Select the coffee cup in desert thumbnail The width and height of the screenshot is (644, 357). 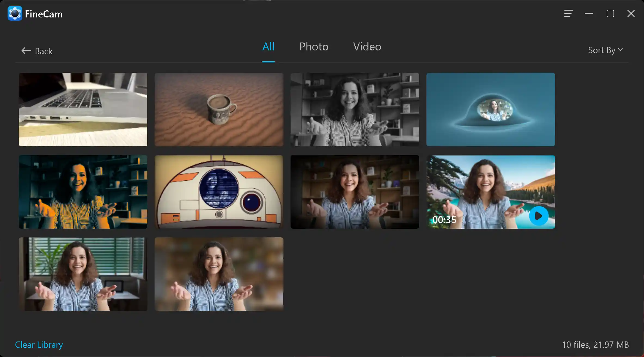(x=219, y=109)
